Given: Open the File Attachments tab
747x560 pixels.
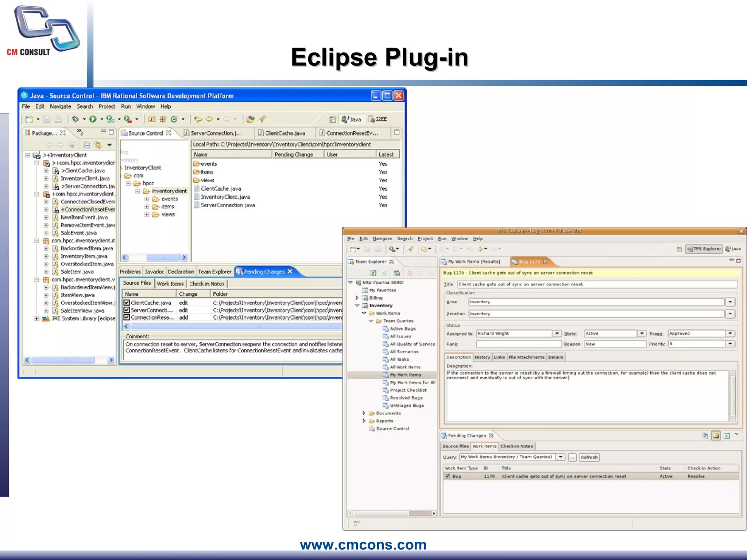Looking at the screenshot, I should (526, 357).
